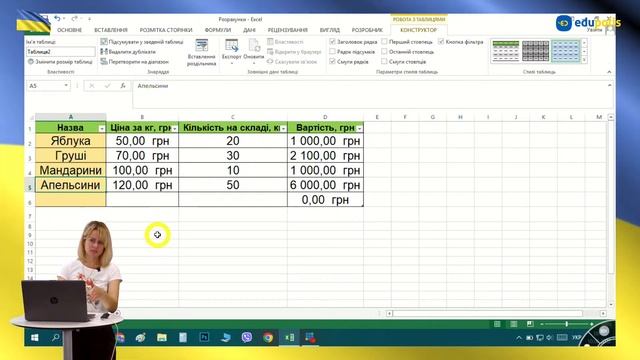Click the zoom slider in the status bar
The width and height of the screenshot is (640, 360).
click(567, 324)
